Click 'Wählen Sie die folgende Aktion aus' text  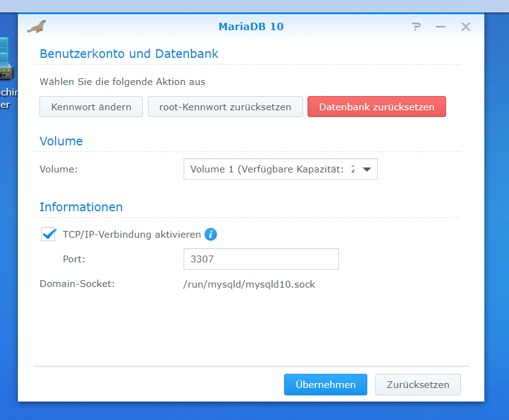[123, 82]
